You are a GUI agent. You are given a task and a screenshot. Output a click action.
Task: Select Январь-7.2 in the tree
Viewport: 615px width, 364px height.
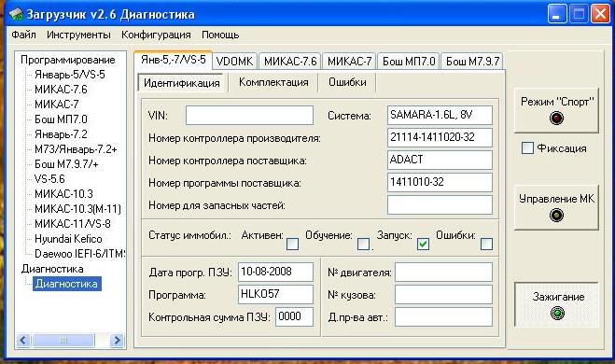(x=61, y=134)
